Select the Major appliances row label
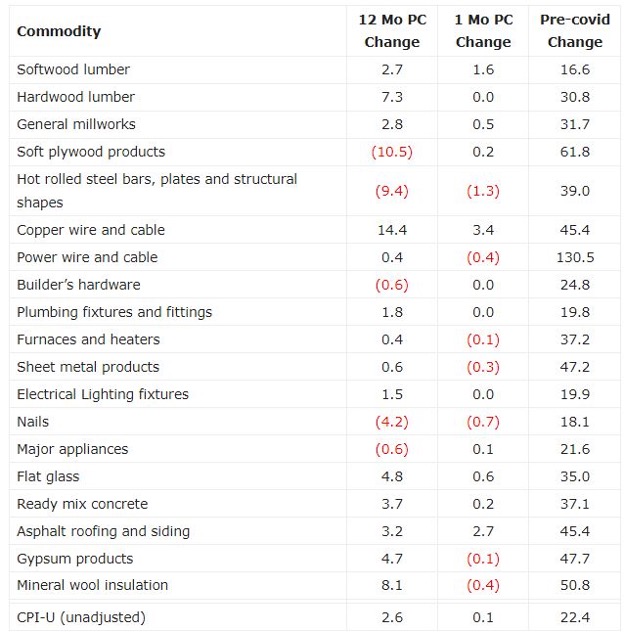624x632 pixels. 72,450
